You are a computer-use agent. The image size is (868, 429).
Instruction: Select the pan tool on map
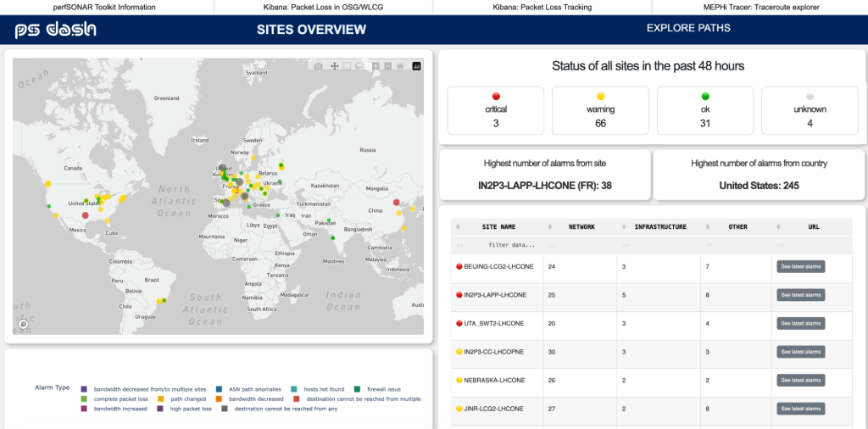334,66
